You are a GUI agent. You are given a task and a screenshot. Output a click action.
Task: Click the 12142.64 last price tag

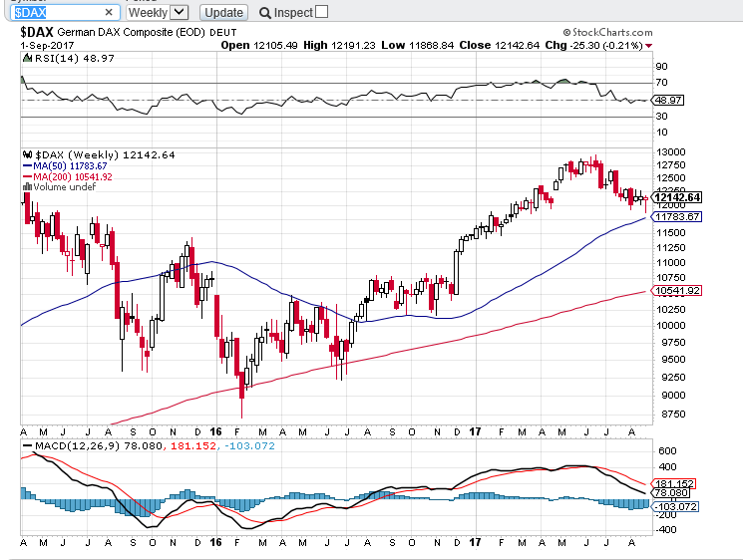[x=676, y=197]
